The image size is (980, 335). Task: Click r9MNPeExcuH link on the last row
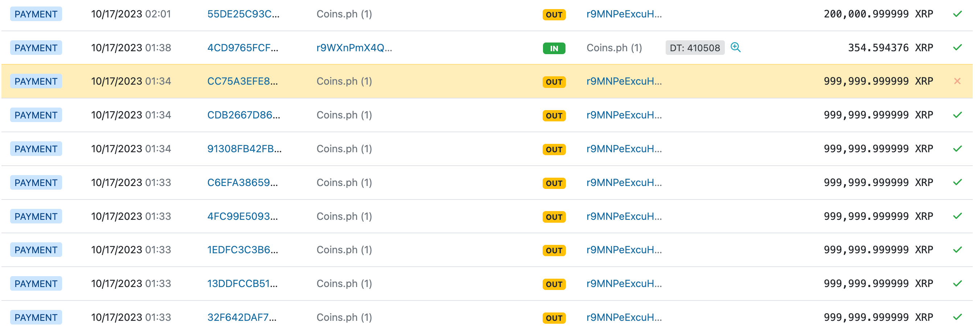[x=624, y=317]
